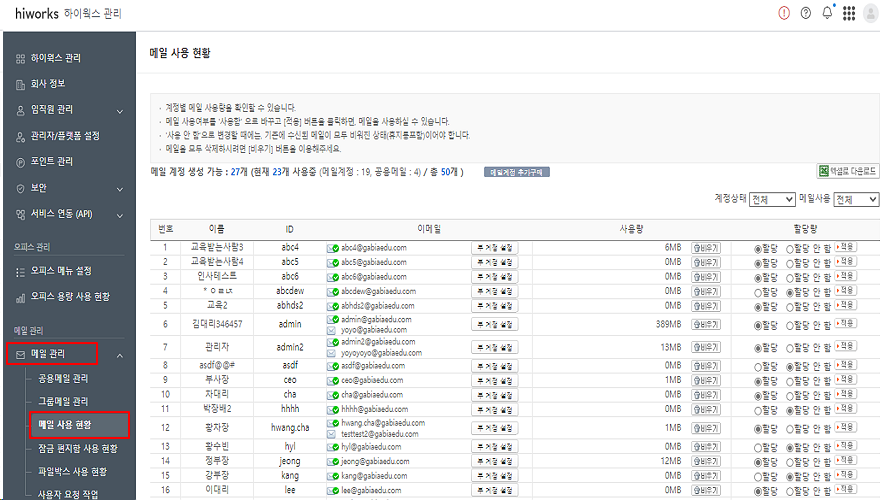Click the 비우기 trash button for abc4
Viewport: 880px width, 500px height.
coord(705,247)
